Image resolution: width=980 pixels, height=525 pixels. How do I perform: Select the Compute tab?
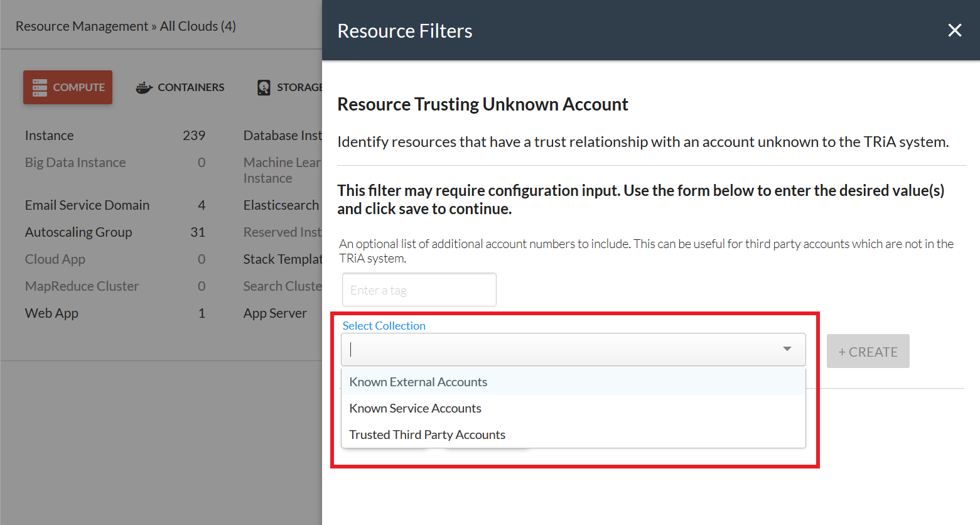point(68,87)
